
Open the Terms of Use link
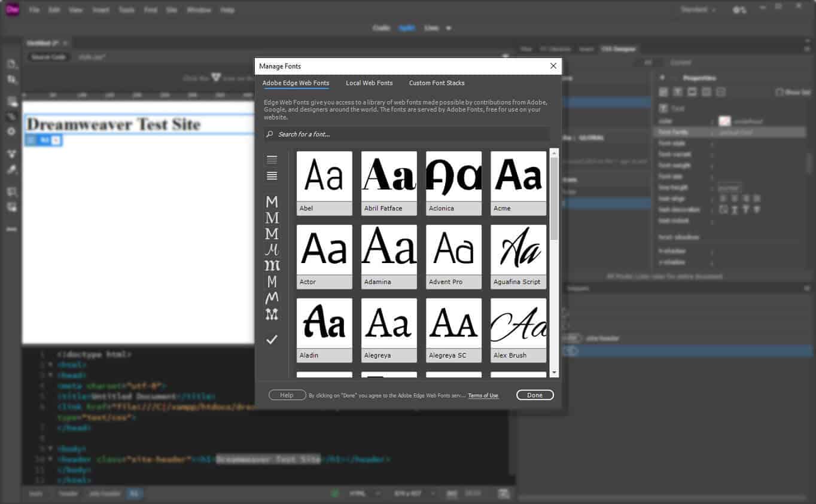[x=483, y=395]
